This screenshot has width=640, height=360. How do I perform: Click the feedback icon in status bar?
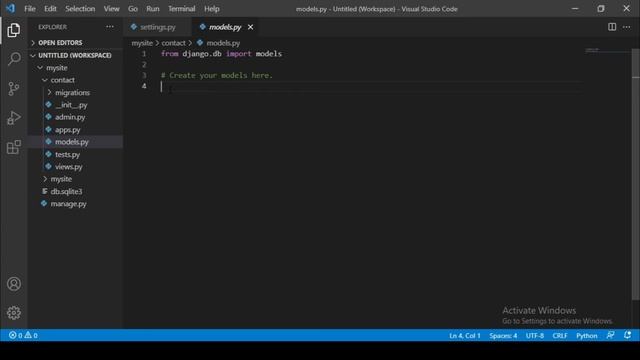(611, 335)
